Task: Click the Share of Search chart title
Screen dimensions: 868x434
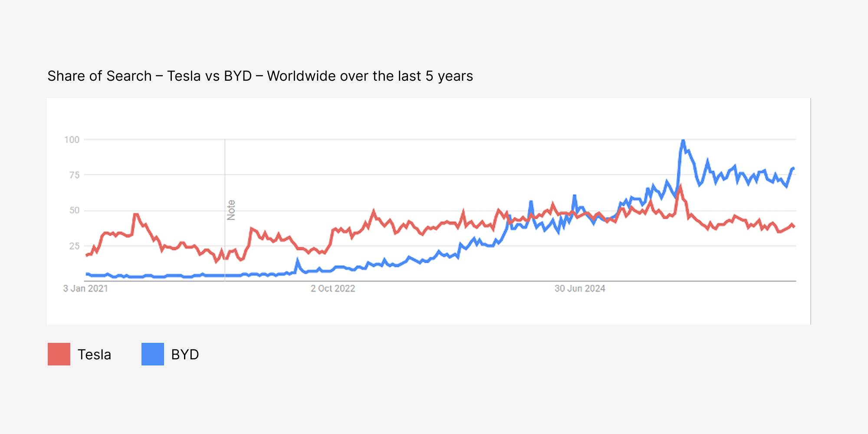Action: [x=260, y=76]
